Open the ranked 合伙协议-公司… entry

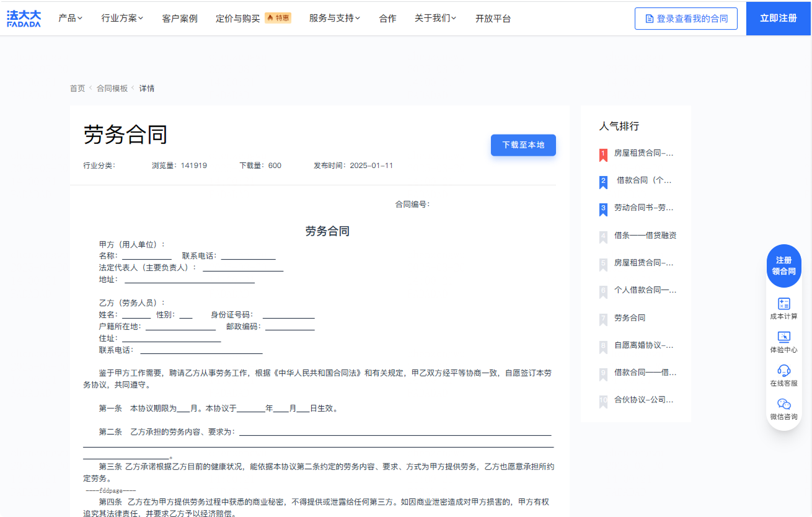coord(643,400)
